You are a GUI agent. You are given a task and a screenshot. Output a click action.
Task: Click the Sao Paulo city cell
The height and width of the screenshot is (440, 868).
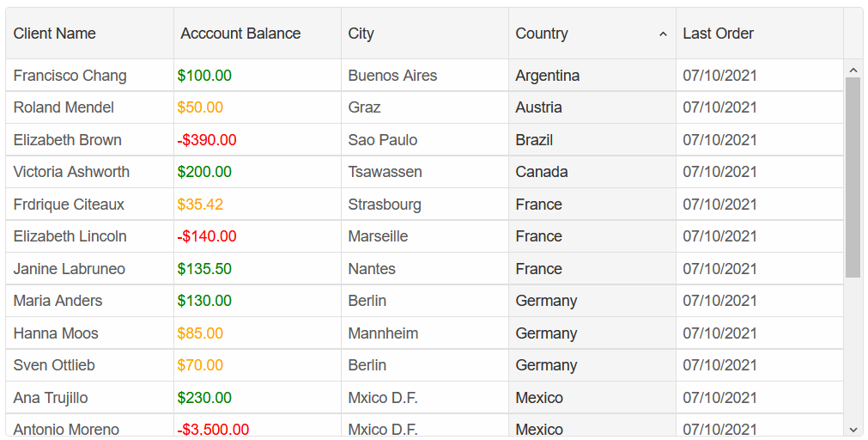[x=425, y=139]
